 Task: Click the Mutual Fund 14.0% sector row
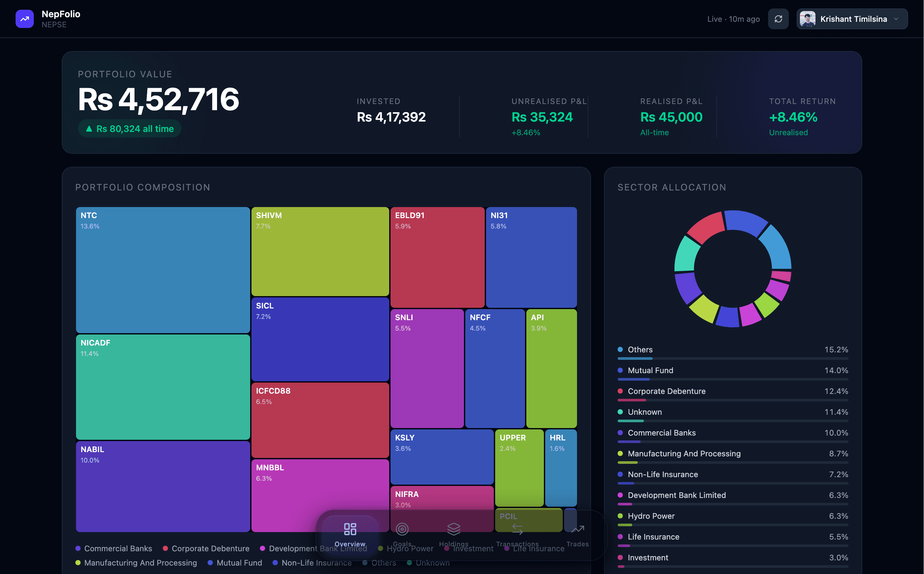(x=733, y=373)
